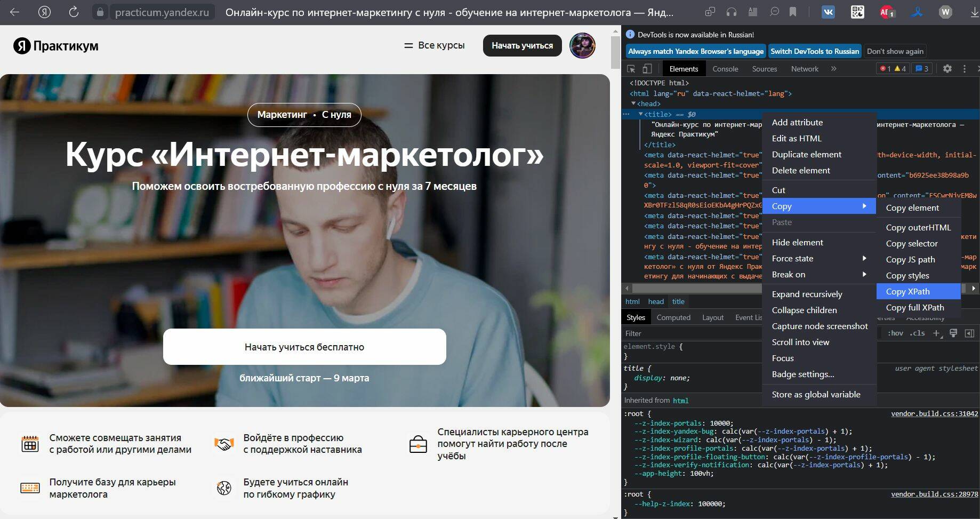The image size is (980, 519).
Task: Open the Yandex home button in toolbar
Action: pos(44,12)
